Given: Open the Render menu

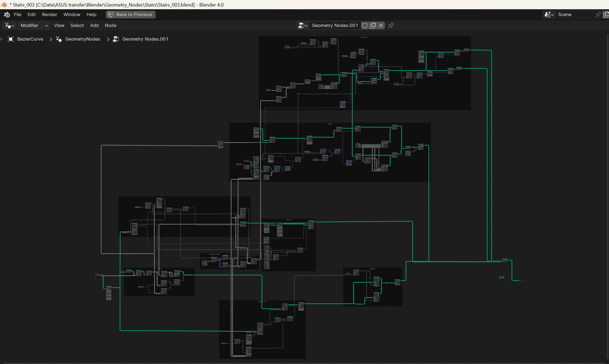Looking at the screenshot, I should [50, 15].
